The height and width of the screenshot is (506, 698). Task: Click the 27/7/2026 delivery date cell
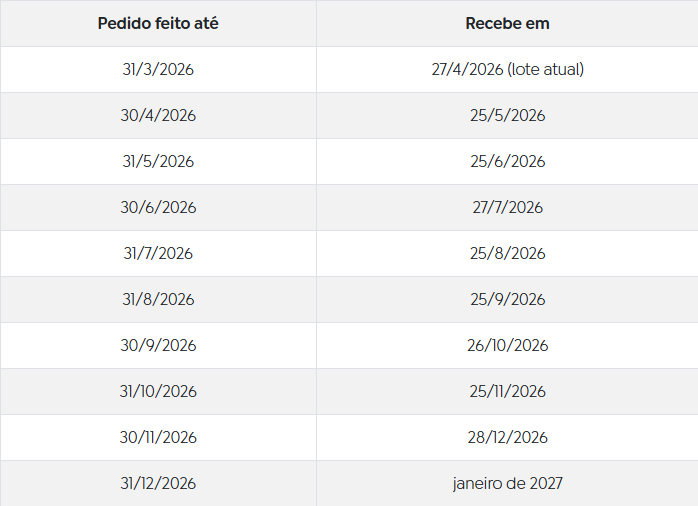pyautogui.click(x=507, y=207)
